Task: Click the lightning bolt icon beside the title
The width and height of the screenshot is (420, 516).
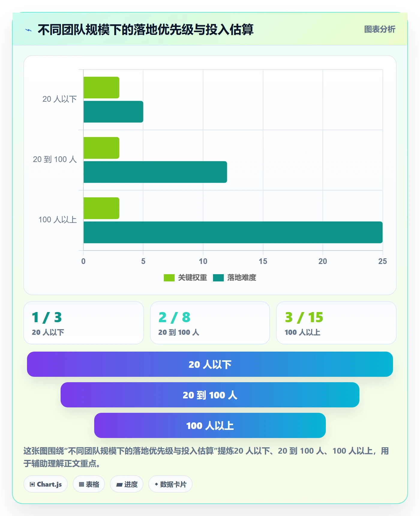Action: click(x=28, y=30)
